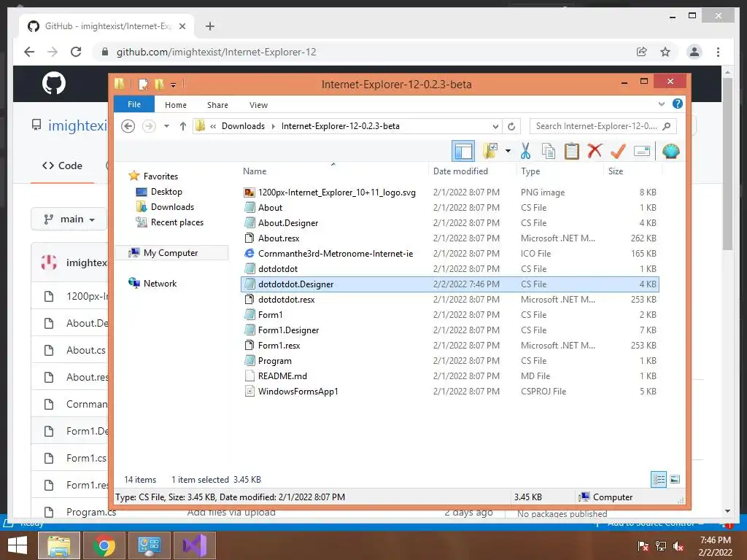Image resolution: width=747 pixels, height=560 pixels.
Task: Open the Quick Access Toolbar customize dropdown
Action: coord(173,85)
